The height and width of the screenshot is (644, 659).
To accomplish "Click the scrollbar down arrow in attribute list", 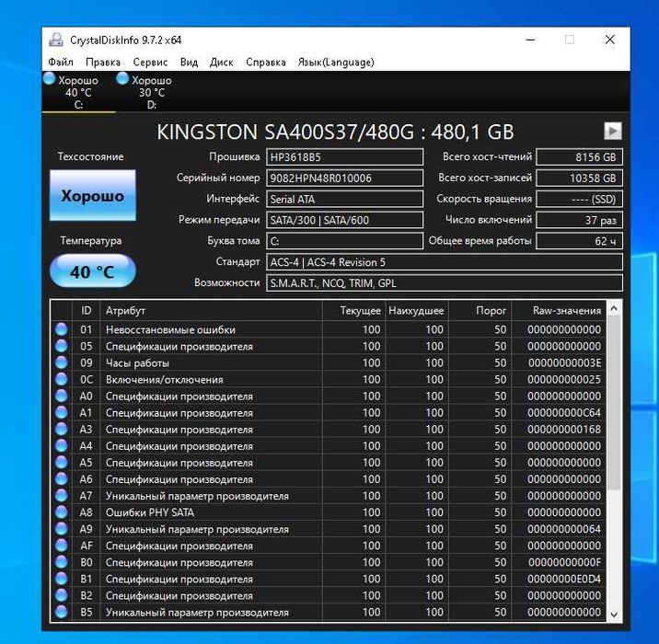I will [614, 614].
